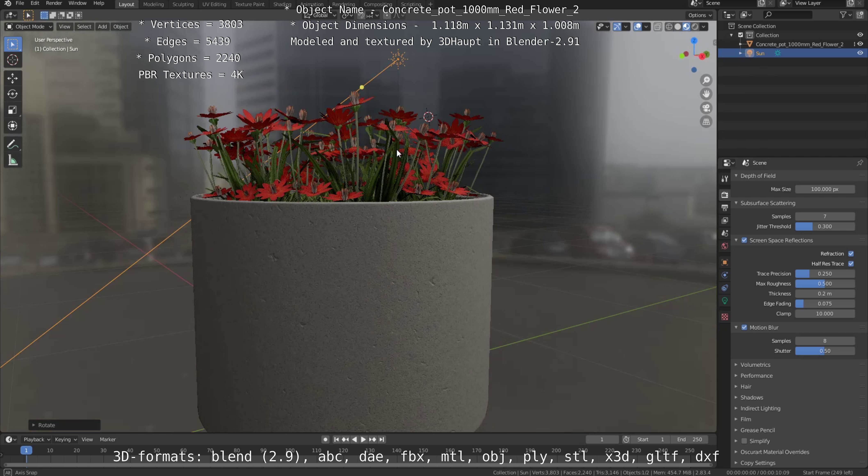Select the Transform tool
This screenshot has height=476, width=868.
coord(13,126)
